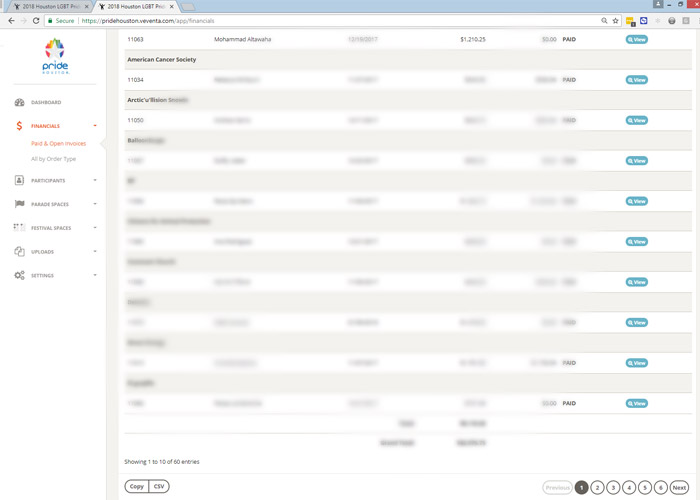Click the Financials dollar sign icon
Screen dimensions: 700x500
[x=19, y=126]
